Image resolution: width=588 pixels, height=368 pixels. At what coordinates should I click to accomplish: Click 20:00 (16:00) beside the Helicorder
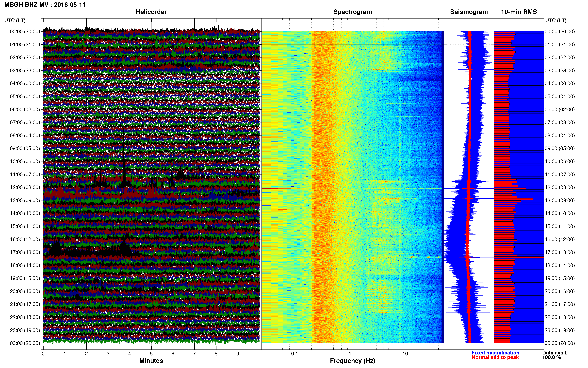pos(25,291)
